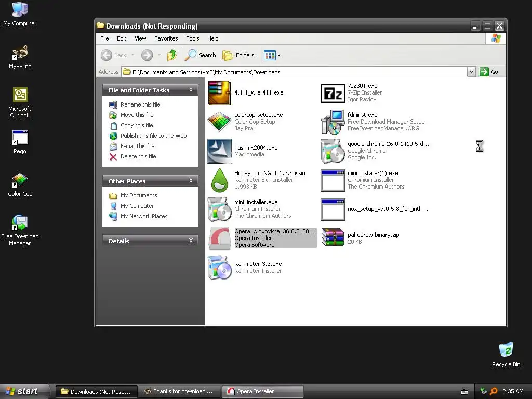
Task: Click the Forward arrow toolbar button
Action: tap(147, 55)
